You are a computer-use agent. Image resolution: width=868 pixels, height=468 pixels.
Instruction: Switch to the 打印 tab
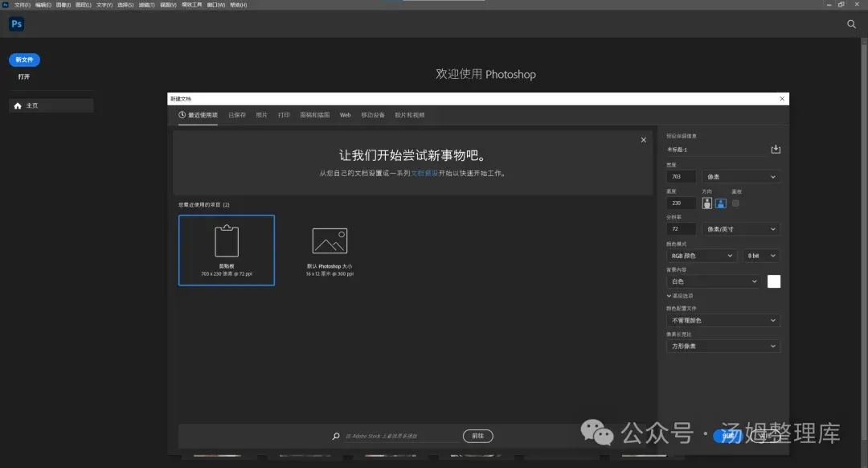click(x=284, y=115)
